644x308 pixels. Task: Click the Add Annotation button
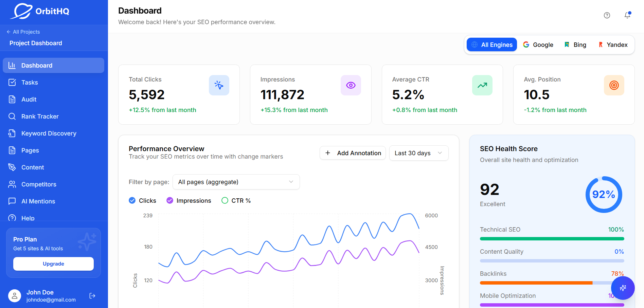click(352, 153)
